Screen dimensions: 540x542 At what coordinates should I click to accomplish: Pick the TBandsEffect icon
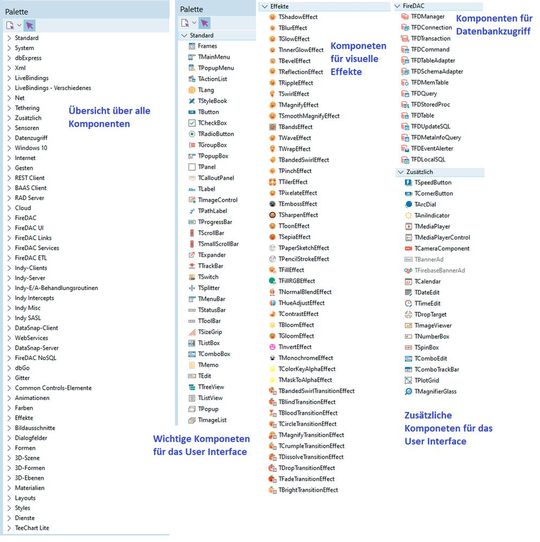pyautogui.click(x=272, y=127)
